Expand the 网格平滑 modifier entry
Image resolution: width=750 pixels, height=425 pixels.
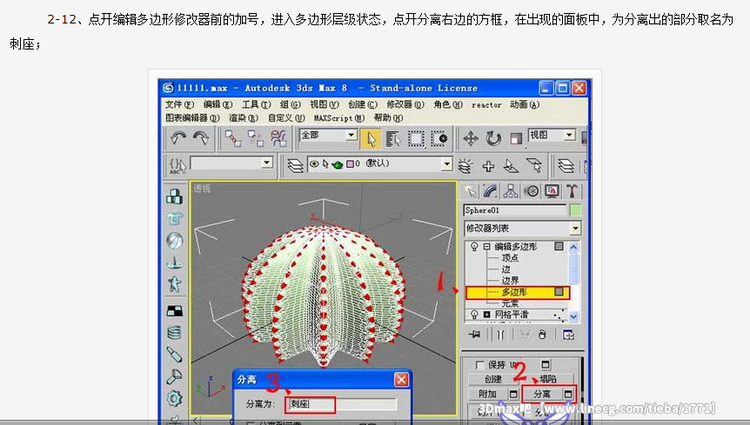tap(486, 315)
